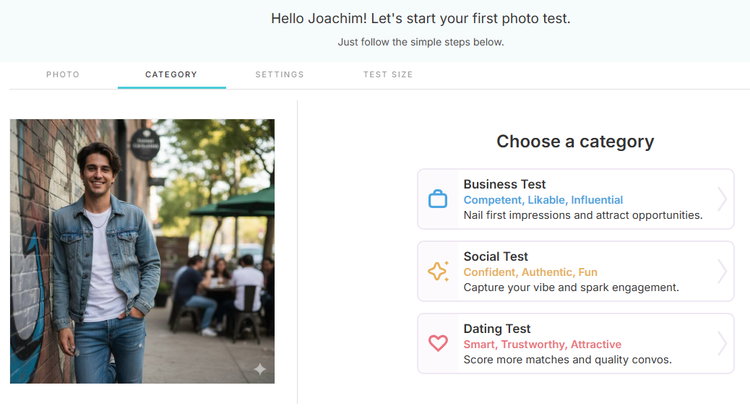Click the 'Competent, Likable, Influential' traits text
750x411 pixels.
(543, 200)
